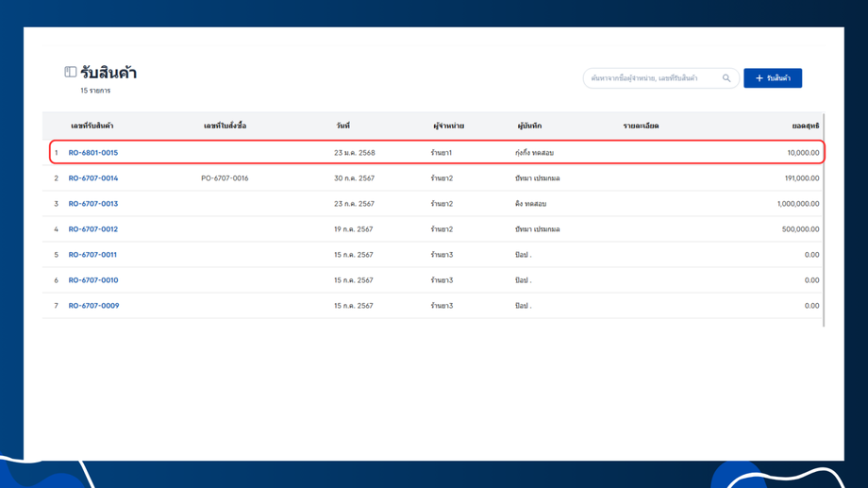Click the รายละเอียด column header

pos(641,126)
